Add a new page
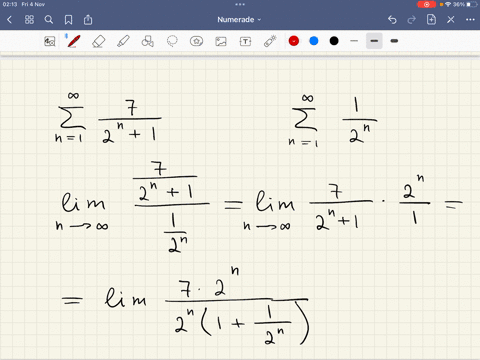The image size is (480, 360). tap(431, 20)
